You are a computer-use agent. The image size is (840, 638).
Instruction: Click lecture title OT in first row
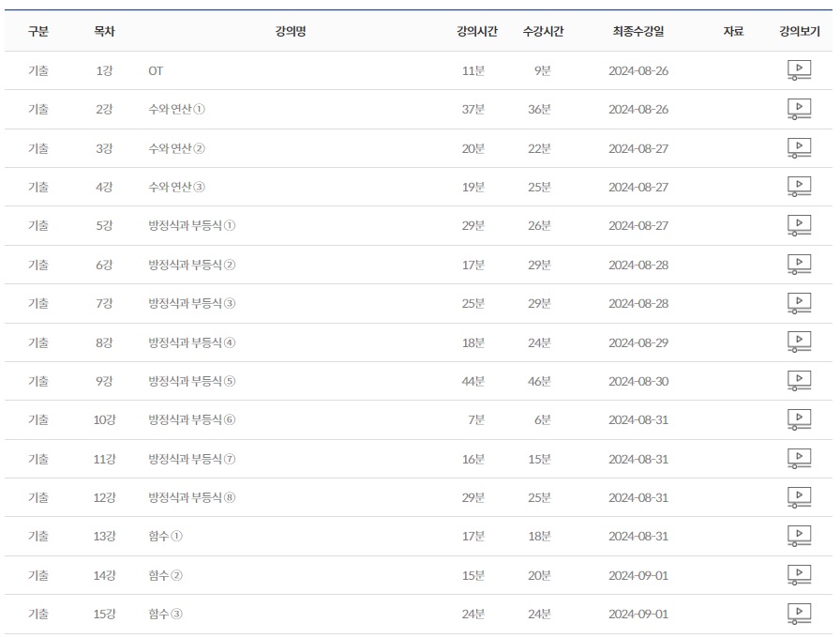156,70
